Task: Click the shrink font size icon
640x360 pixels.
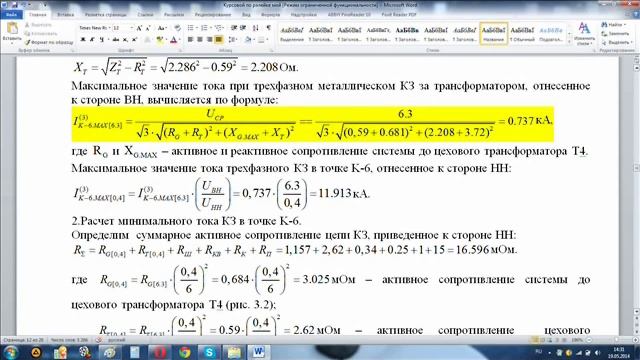Action: coord(148,28)
